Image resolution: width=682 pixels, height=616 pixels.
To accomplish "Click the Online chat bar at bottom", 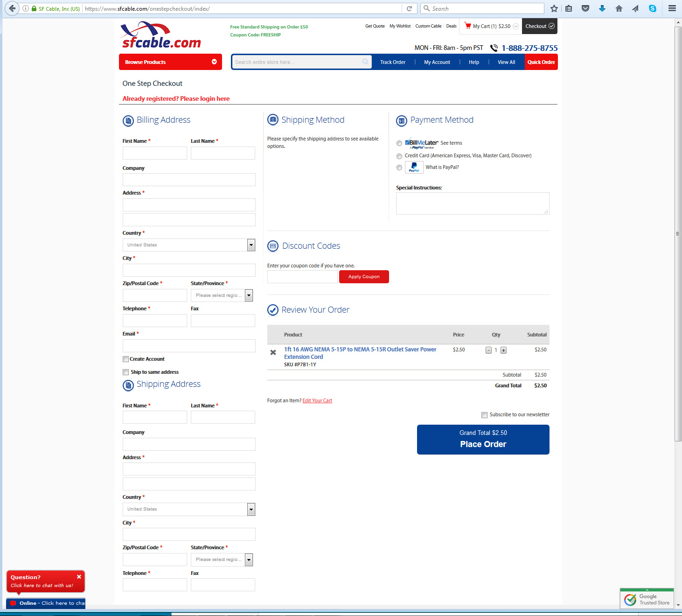I will point(46,603).
